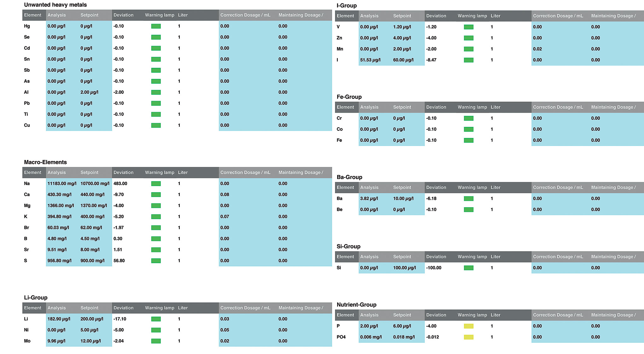644x354 pixels.
Task: Select Mg analysis value 1366.00 mg/l
Action: 61,206
